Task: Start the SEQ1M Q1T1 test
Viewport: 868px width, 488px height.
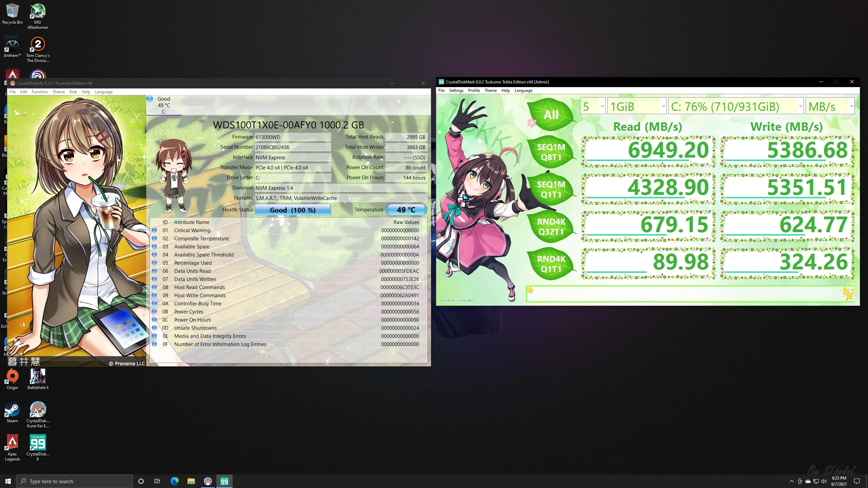Action: 551,189
